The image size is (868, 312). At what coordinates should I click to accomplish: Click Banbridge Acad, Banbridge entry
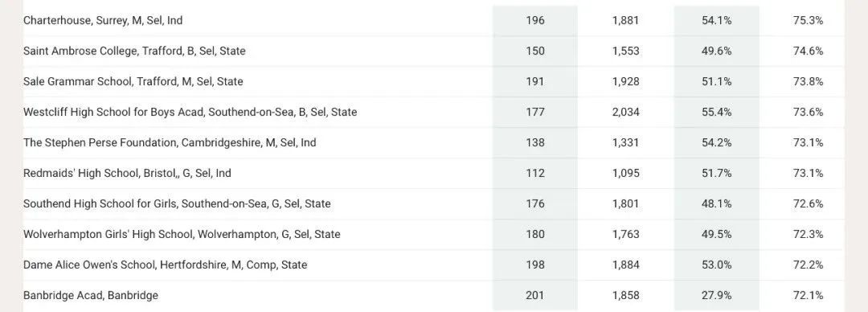[91, 295]
